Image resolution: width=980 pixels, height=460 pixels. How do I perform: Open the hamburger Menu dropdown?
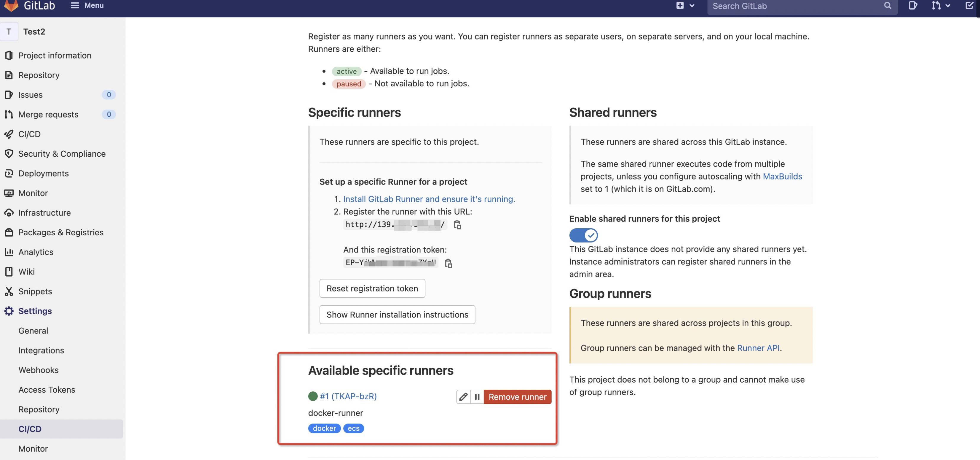coord(87,5)
